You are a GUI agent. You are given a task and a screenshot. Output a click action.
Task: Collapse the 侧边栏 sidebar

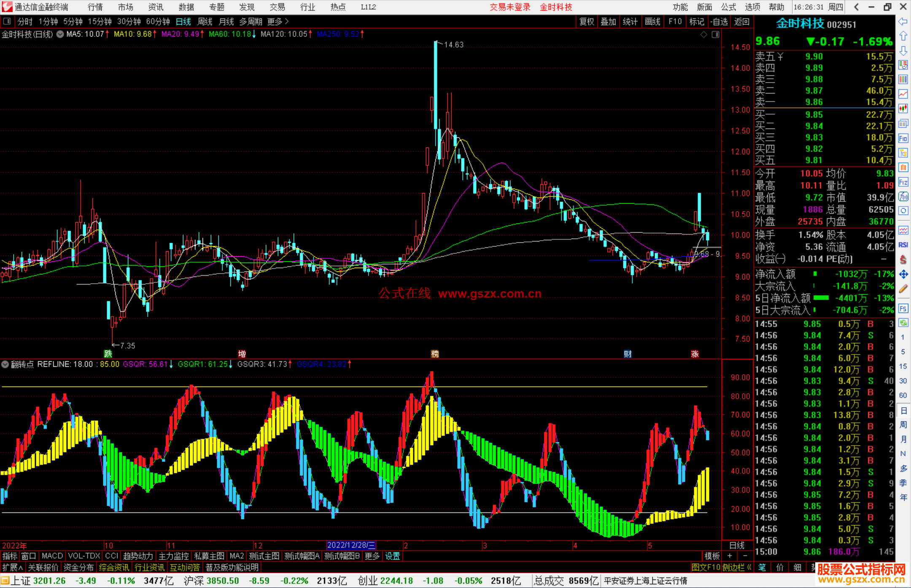(737, 567)
